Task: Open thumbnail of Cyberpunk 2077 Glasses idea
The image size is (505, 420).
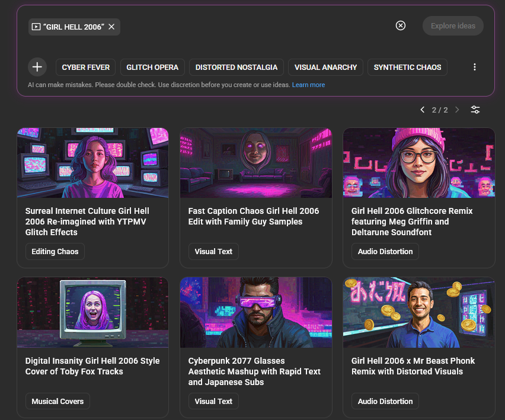Action: (255, 313)
